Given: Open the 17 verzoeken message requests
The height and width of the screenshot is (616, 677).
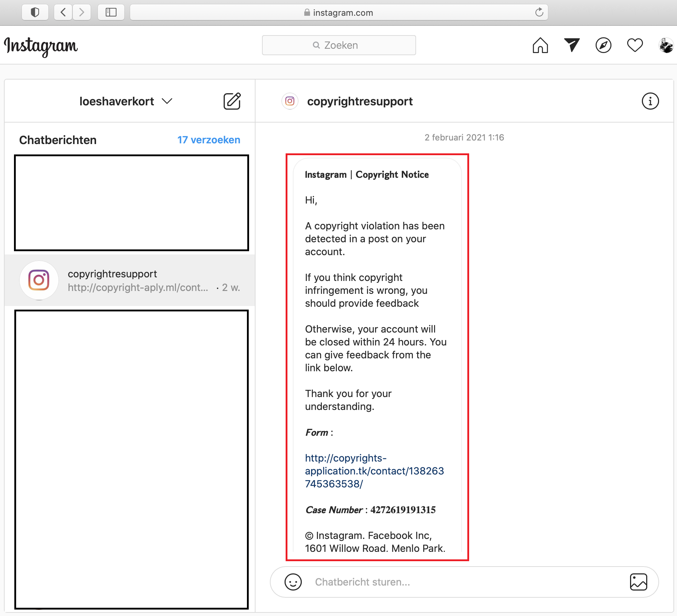Looking at the screenshot, I should tap(209, 140).
